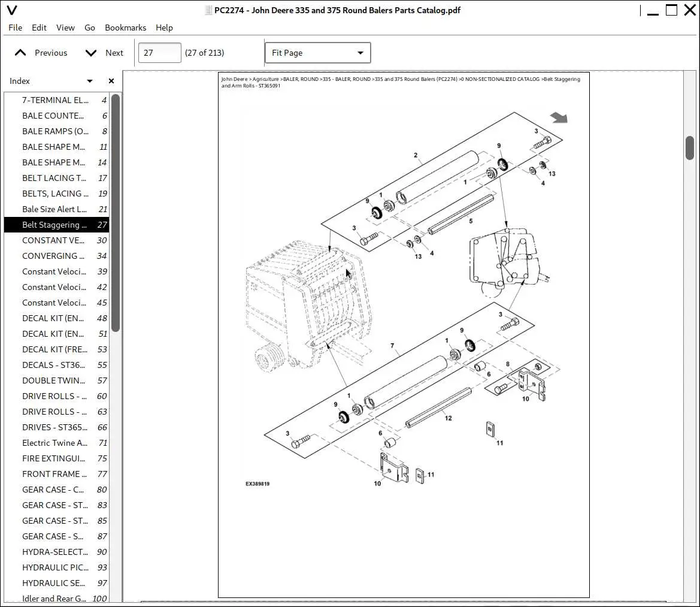Jump to BALE RAMPS (O... entry
The width and height of the screenshot is (700, 607).
57,131
